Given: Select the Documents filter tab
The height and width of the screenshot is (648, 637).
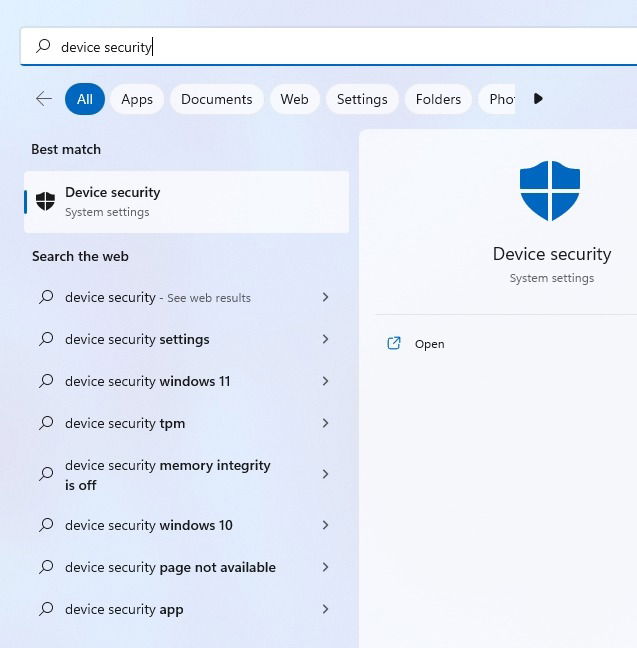Looking at the screenshot, I should pyautogui.click(x=217, y=99).
